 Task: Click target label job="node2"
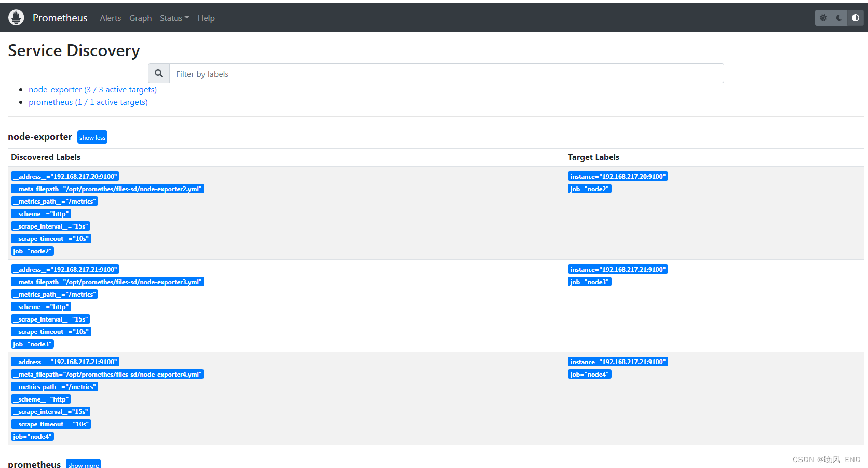click(x=590, y=189)
